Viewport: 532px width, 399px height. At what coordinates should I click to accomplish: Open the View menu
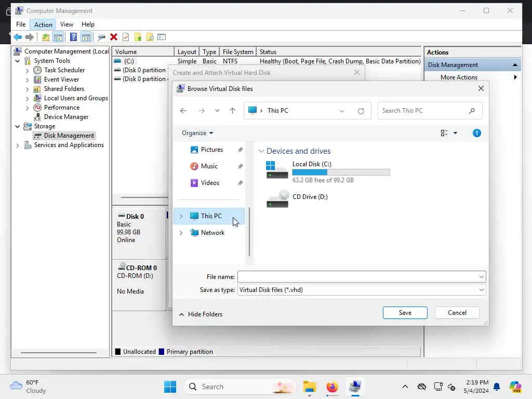(66, 24)
